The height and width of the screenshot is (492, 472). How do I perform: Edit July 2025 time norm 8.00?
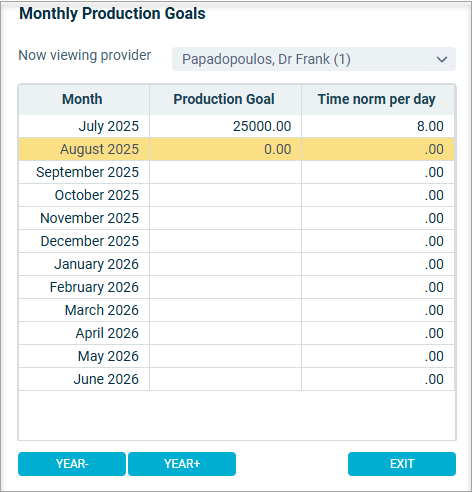click(x=378, y=126)
